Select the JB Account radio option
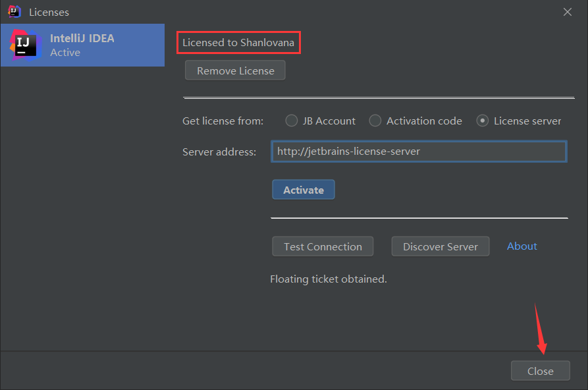The width and height of the screenshot is (588, 390). click(292, 121)
